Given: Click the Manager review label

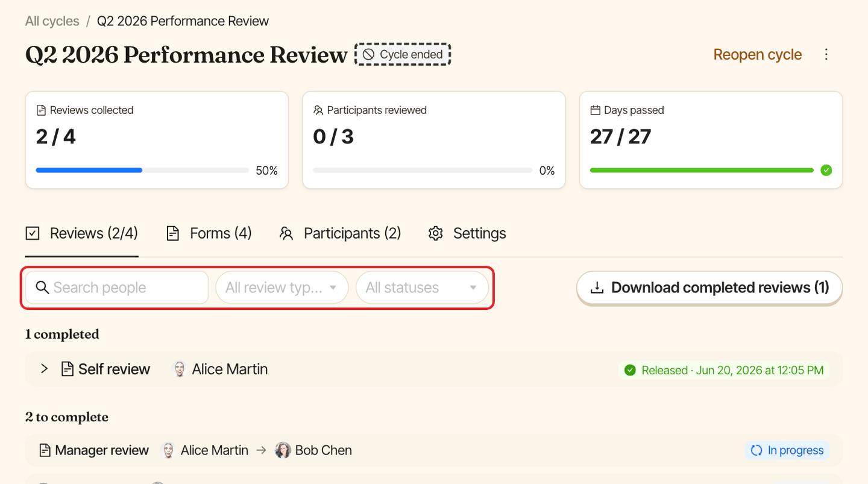Looking at the screenshot, I should (102, 450).
